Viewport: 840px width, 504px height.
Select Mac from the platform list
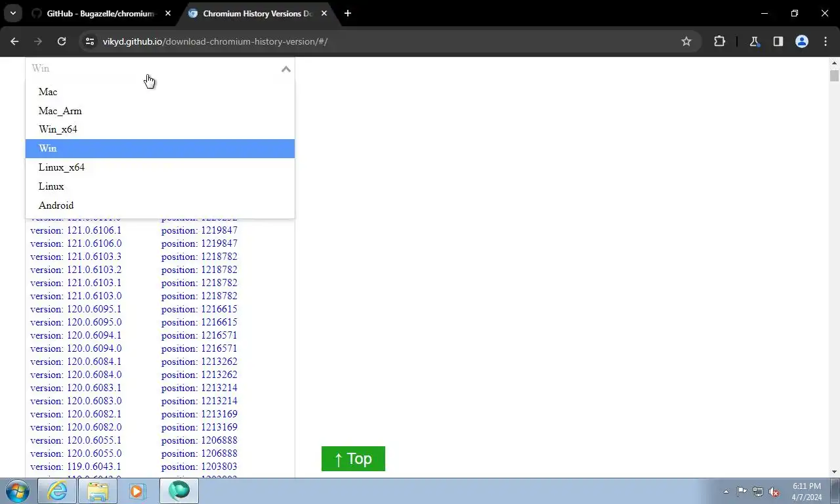pos(160,92)
